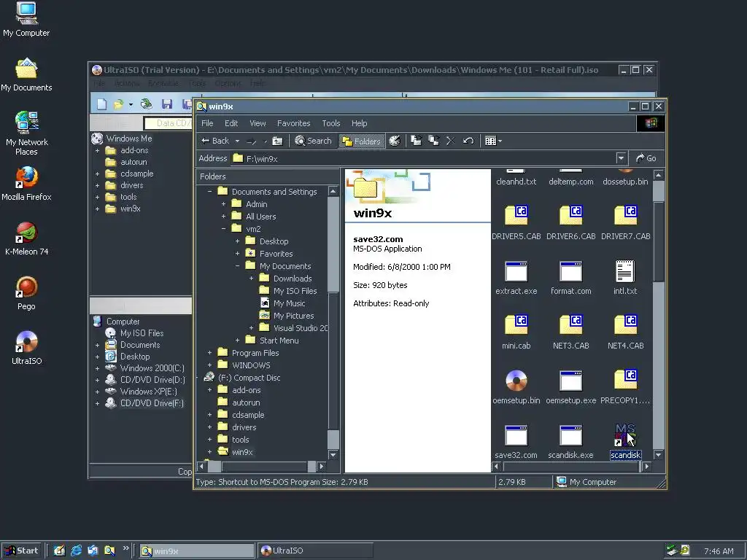Select the DRIVER7.CAB file icon
747x560 pixels.
[625, 215]
